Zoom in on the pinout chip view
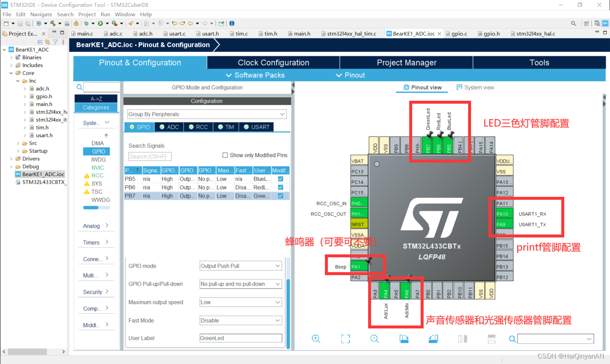 pos(316,339)
